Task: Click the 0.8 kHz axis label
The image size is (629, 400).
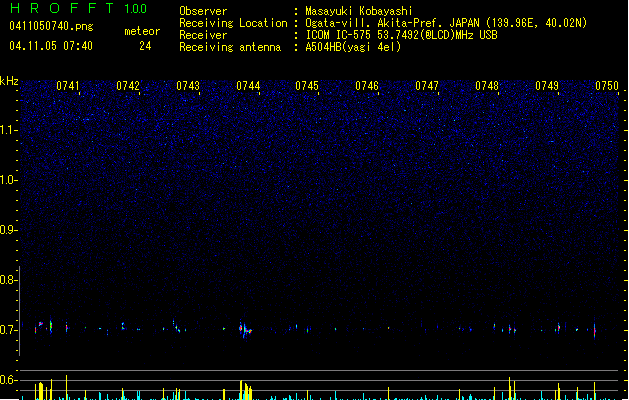Action: [x=7, y=280]
